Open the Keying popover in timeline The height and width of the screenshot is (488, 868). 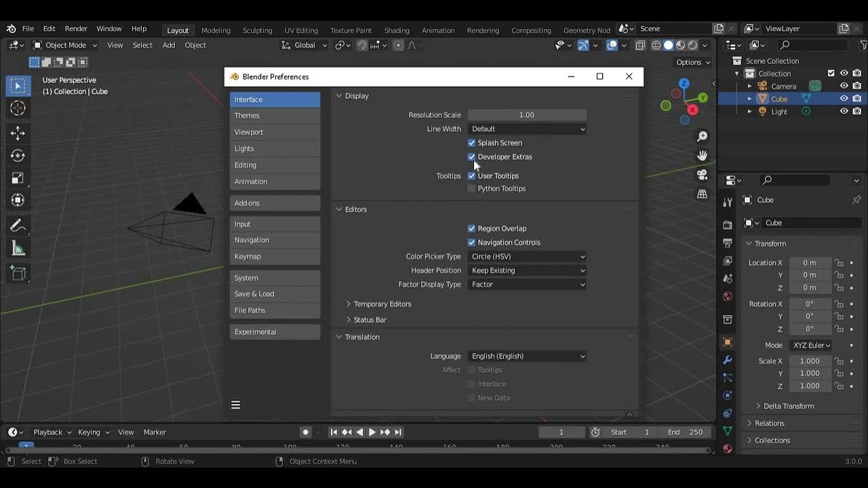click(93, 432)
